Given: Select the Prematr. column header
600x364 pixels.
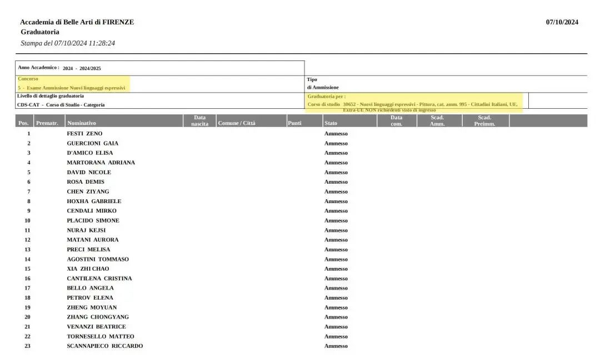Looking at the screenshot, I should [47, 123].
